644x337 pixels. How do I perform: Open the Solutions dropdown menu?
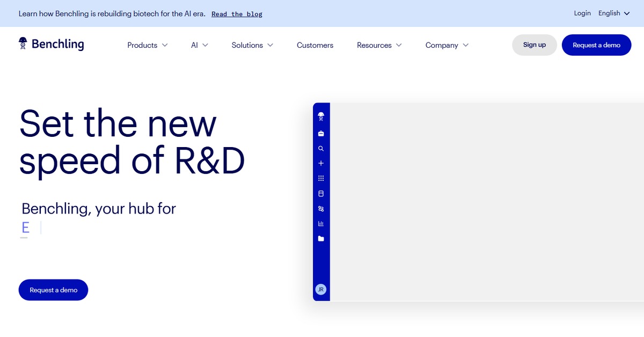pyautogui.click(x=252, y=45)
